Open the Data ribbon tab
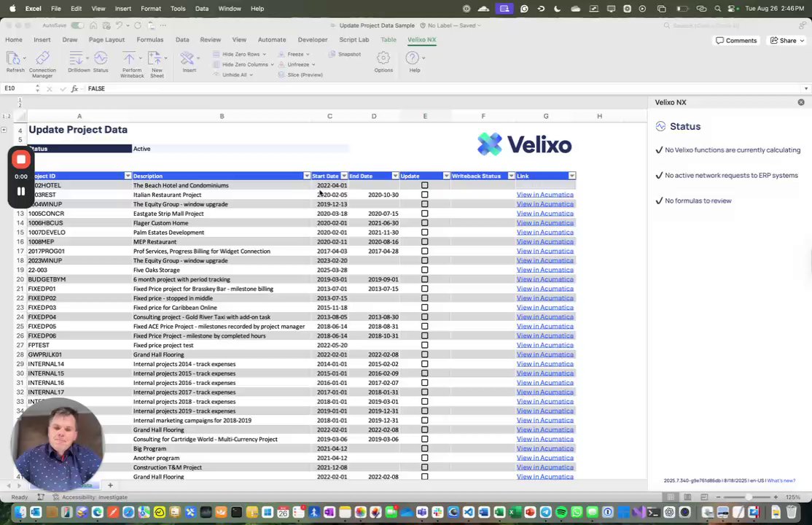This screenshot has height=525, width=812. tap(182, 39)
